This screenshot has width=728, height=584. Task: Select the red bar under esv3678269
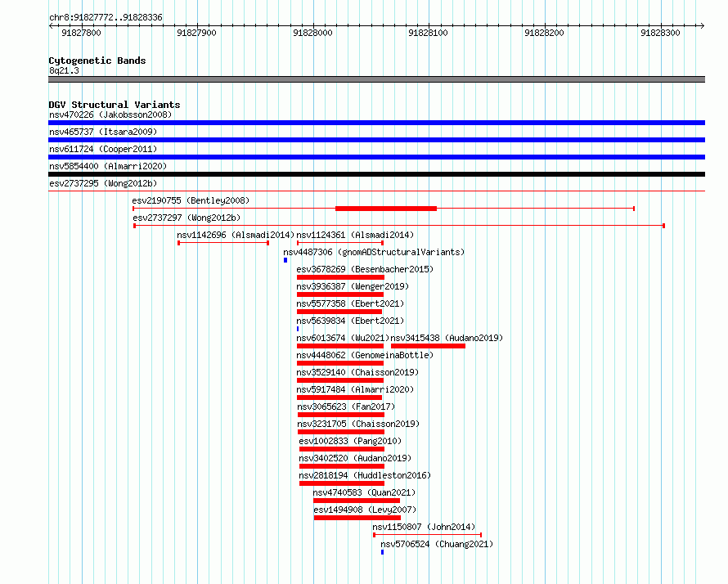tap(340, 277)
